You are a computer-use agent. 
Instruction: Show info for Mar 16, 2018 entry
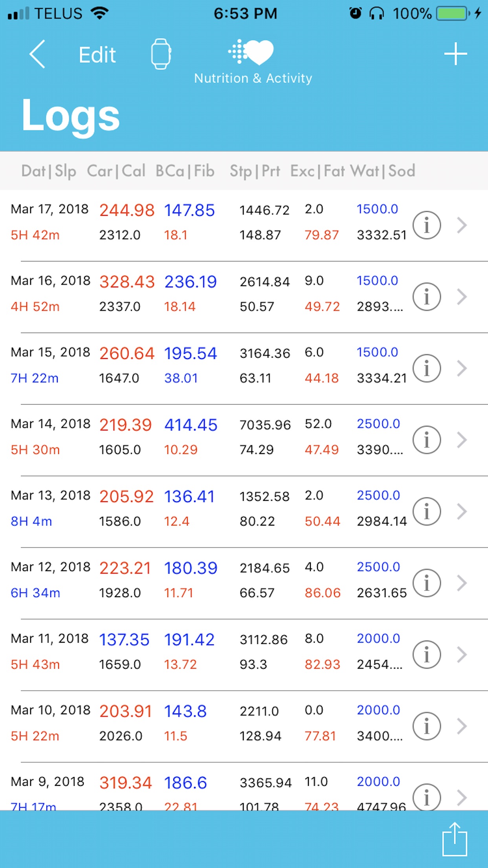coord(426,297)
